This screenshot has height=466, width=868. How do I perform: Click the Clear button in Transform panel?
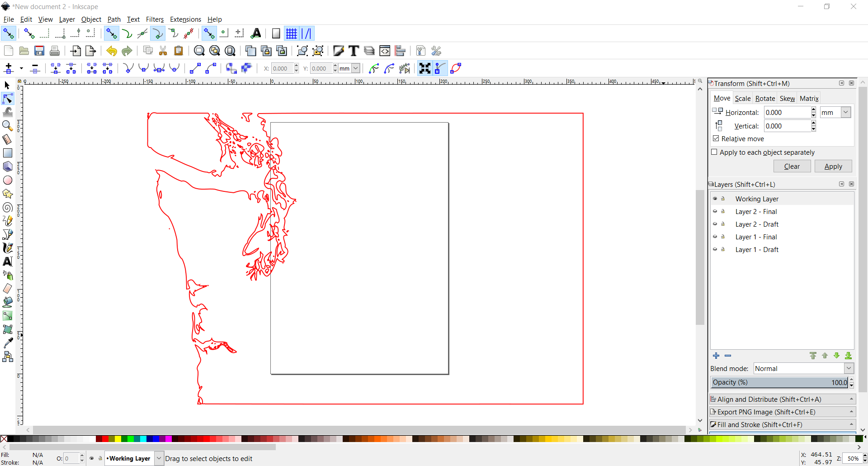792,166
